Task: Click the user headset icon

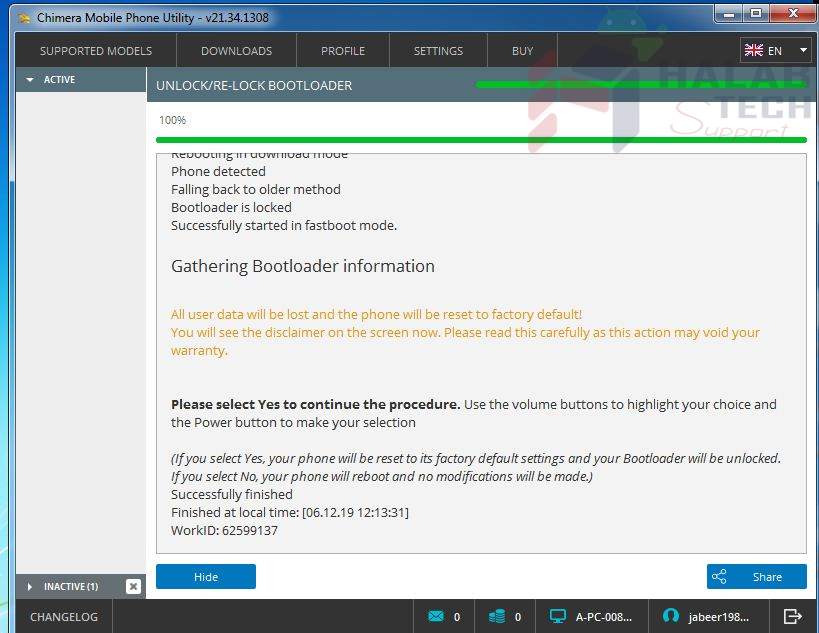Action: point(671,616)
